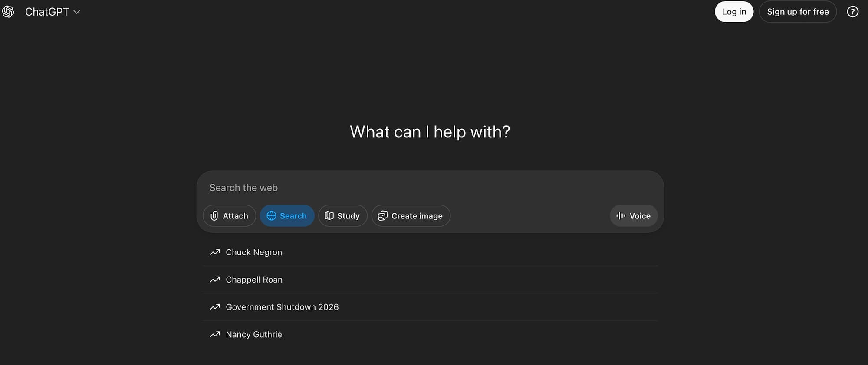
Task: Enable Study mode
Action: pos(343,216)
